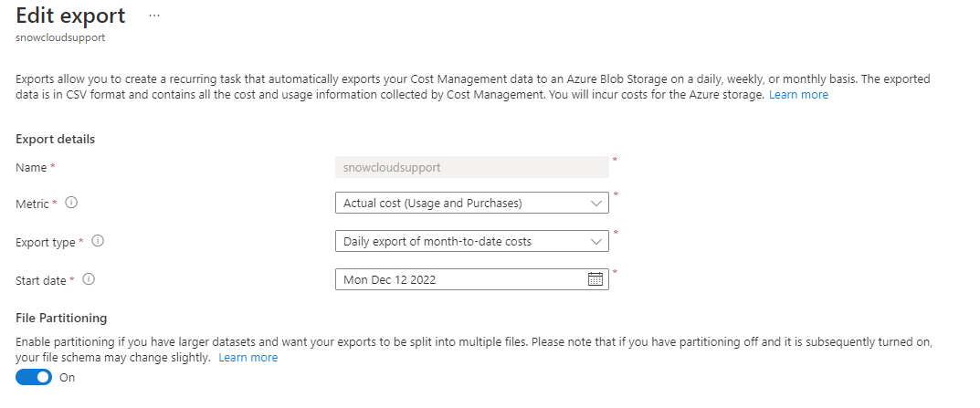Show info tooltip for Export type
The image size is (980, 408).
click(98, 241)
